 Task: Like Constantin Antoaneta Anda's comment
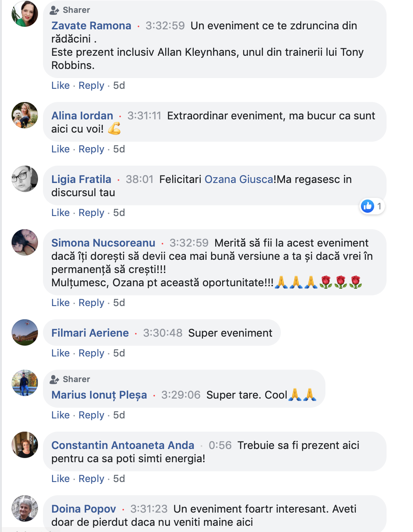(x=60, y=479)
